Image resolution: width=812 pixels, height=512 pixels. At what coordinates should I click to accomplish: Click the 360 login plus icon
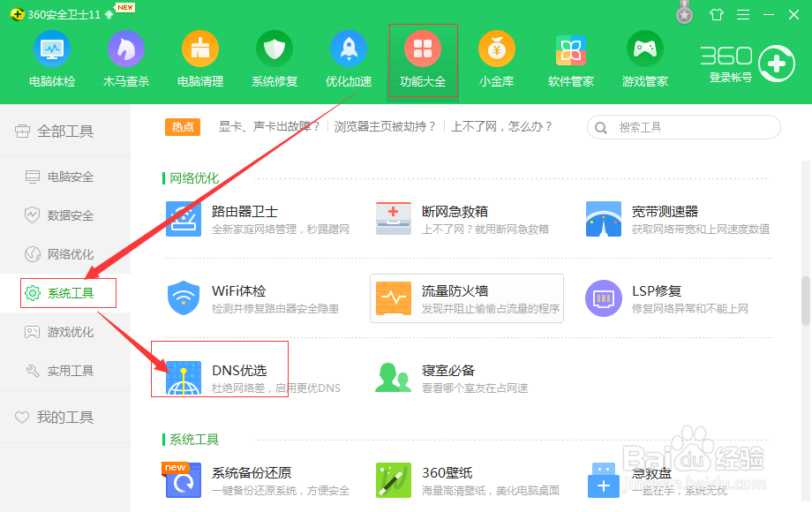click(x=777, y=64)
